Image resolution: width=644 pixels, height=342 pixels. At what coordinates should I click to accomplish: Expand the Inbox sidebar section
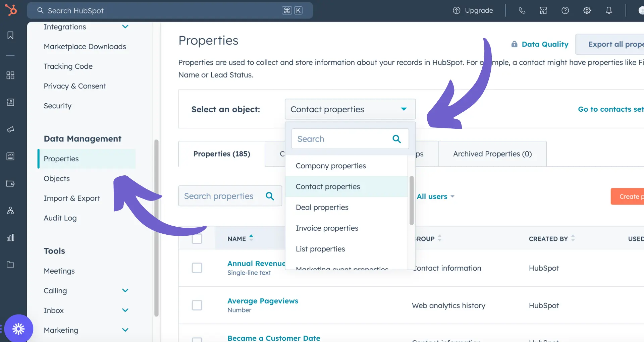click(x=125, y=310)
